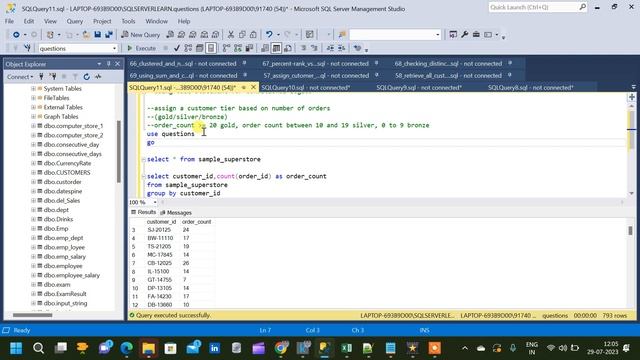Click the New Query button
This screenshot has height=360, width=640.
tap(140, 35)
